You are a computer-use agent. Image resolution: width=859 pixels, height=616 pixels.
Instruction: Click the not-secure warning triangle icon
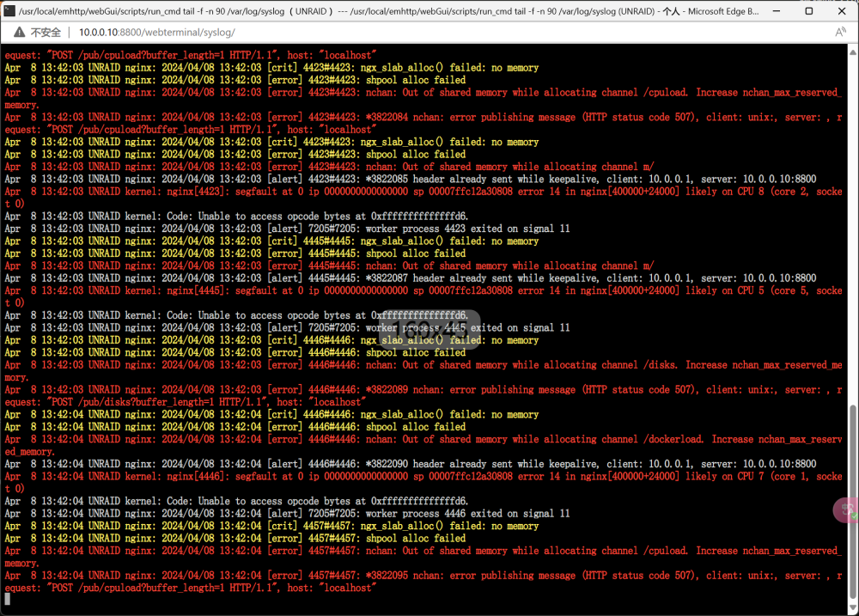19,33
